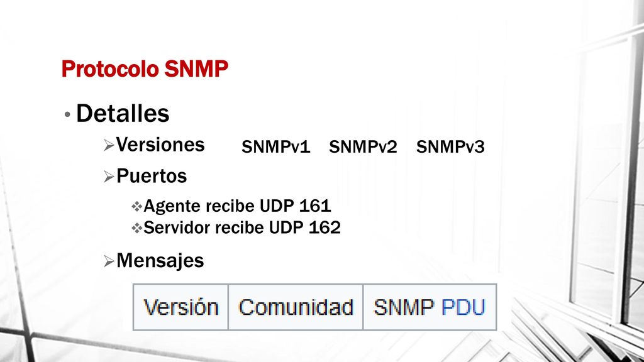This screenshot has height=362, width=644.
Task: Select the SNMPv1 text
Action: [275, 146]
